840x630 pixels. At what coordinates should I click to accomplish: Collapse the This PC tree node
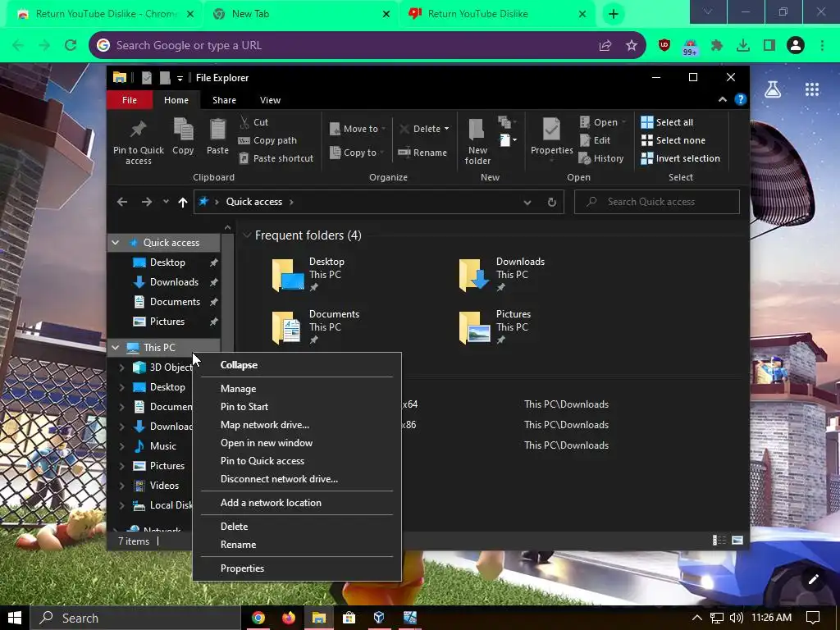coord(115,348)
